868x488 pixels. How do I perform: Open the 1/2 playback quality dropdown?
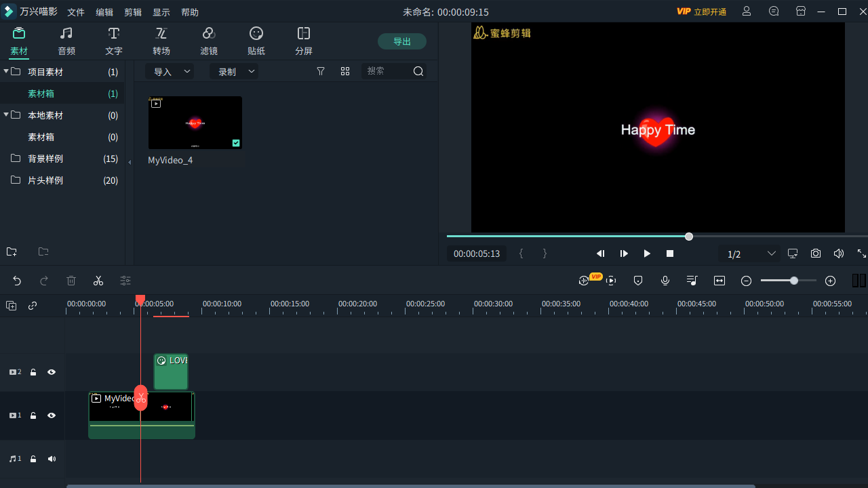[749, 253]
